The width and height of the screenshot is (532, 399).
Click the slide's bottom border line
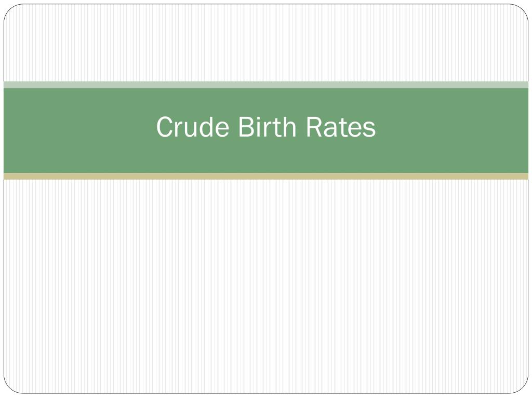pos(266,393)
